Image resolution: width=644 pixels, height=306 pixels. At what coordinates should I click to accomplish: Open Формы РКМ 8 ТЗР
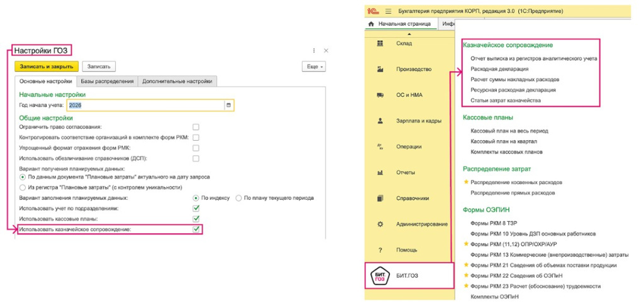click(494, 223)
